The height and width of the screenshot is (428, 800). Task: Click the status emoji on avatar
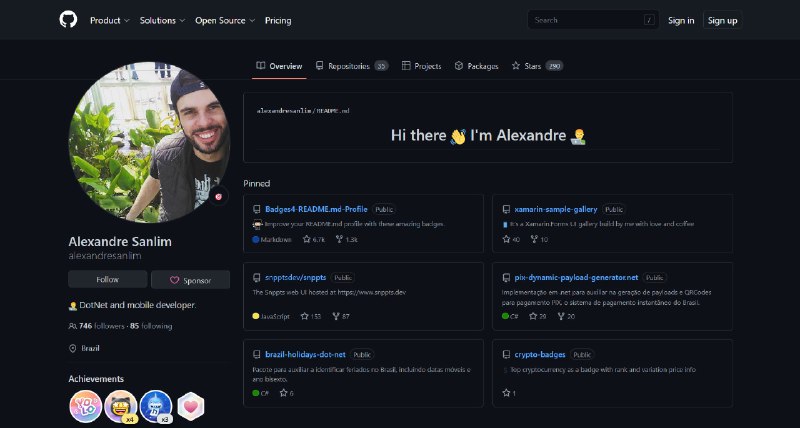(218, 196)
